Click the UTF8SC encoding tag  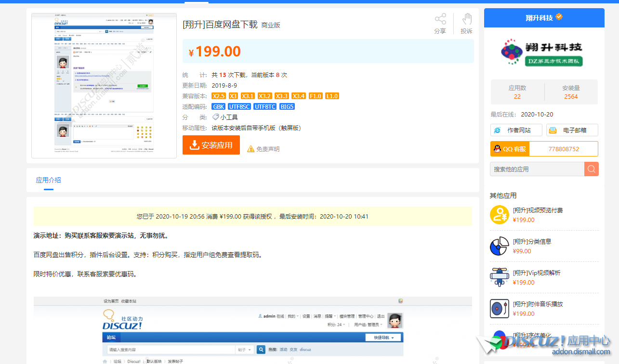239,106
